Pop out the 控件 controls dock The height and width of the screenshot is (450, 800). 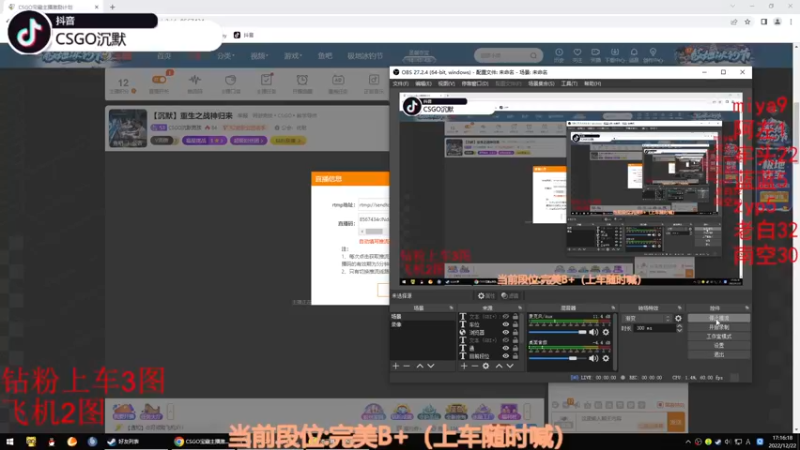pyautogui.click(x=747, y=308)
